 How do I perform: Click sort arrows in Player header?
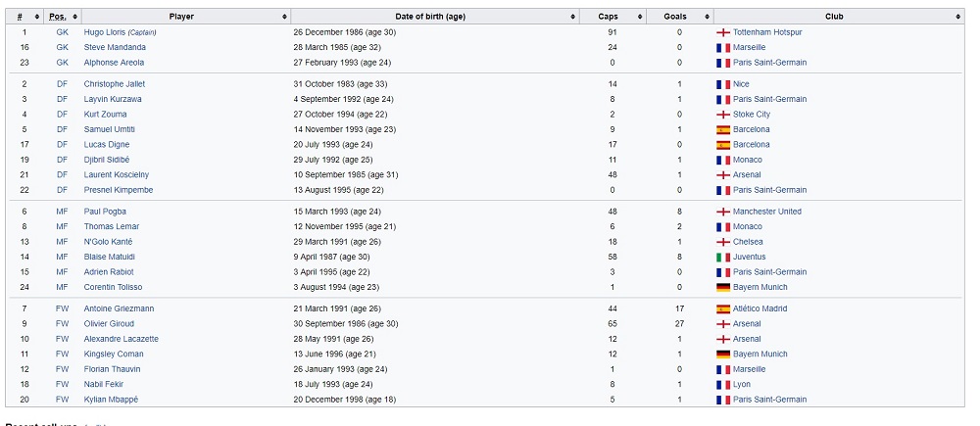pyautogui.click(x=285, y=17)
